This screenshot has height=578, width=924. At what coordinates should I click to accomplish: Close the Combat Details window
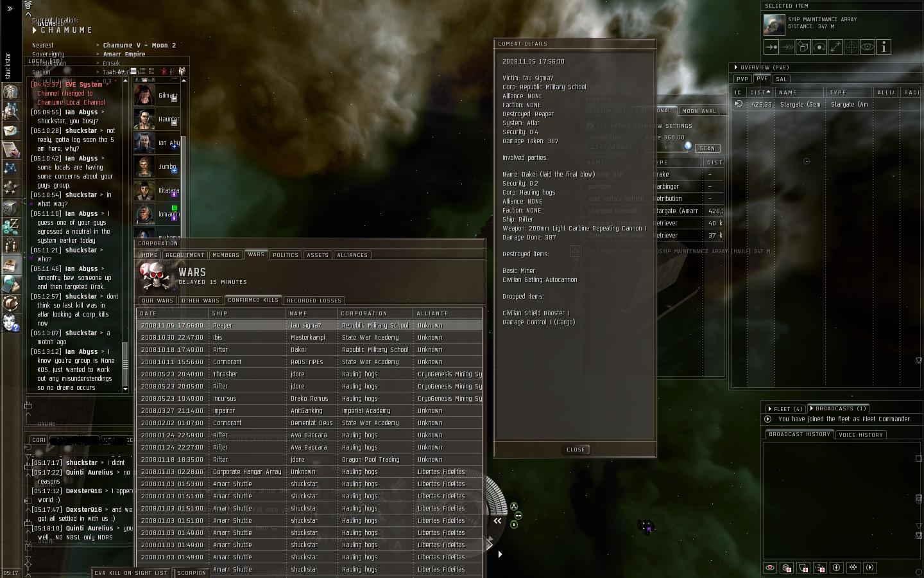[576, 450]
